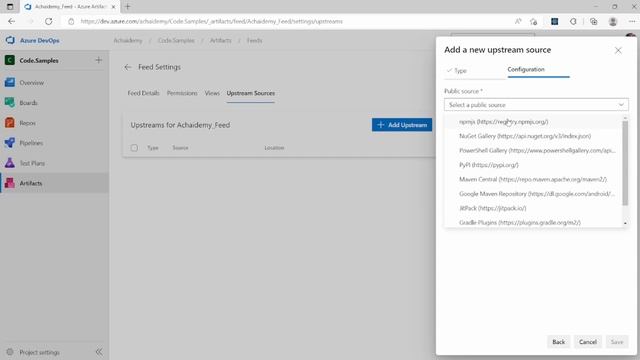Viewport: 640px width, 360px height.
Task: Switch to Views tab
Action: (x=212, y=93)
